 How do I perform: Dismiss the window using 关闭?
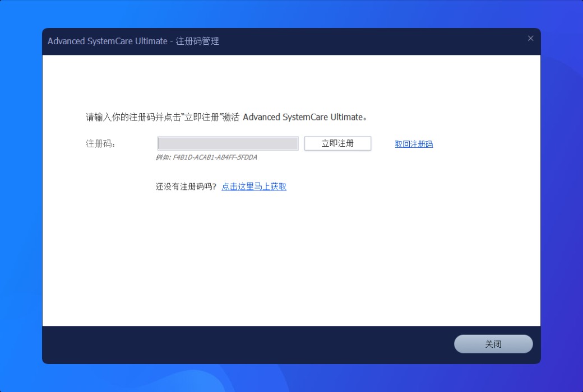[x=493, y=344]
